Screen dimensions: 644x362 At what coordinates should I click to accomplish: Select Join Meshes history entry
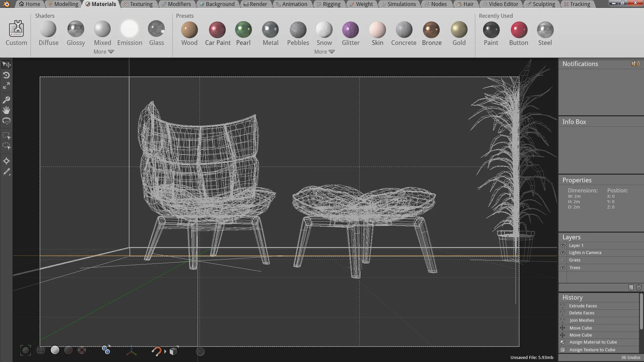(x=582, y=320)
